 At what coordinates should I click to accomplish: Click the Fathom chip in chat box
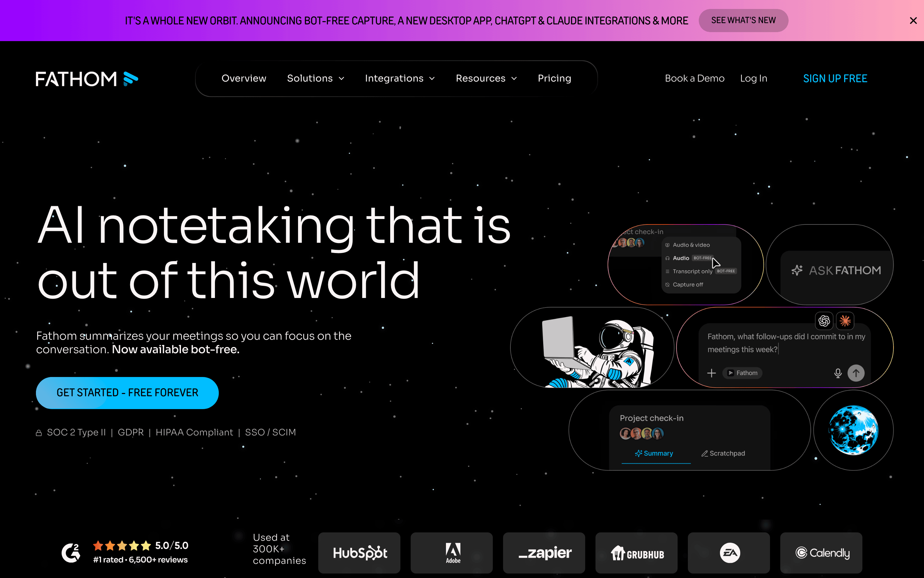tap(742, 373)
